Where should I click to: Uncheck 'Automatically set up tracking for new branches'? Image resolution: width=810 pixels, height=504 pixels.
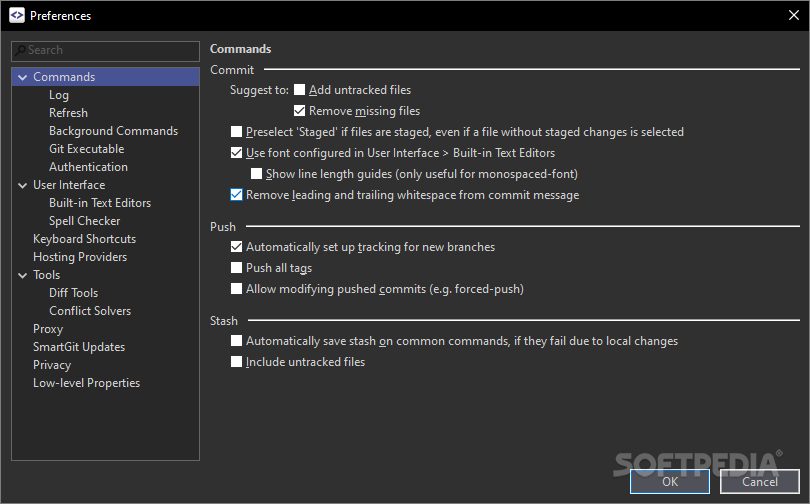coord(236,247)
